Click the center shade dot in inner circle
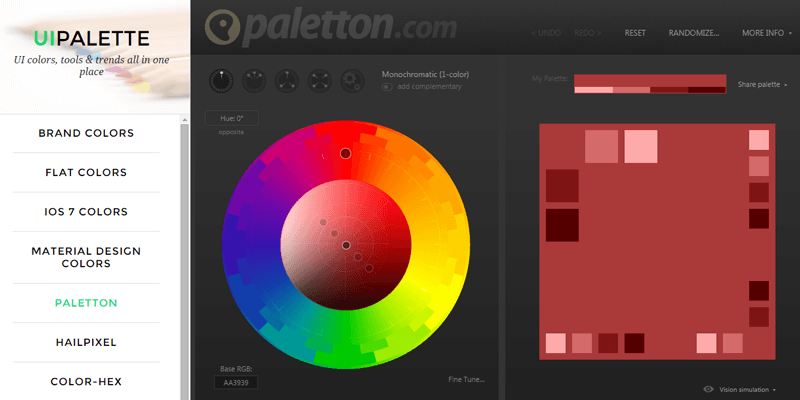The width and height of the screenshot is (800, 400). point(346,245)
